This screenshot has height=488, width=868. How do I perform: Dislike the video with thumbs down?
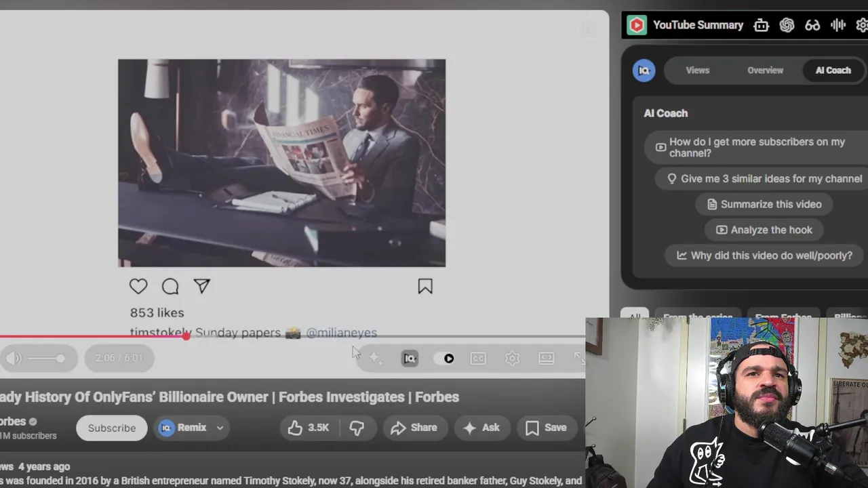click(x=357, y=428)
